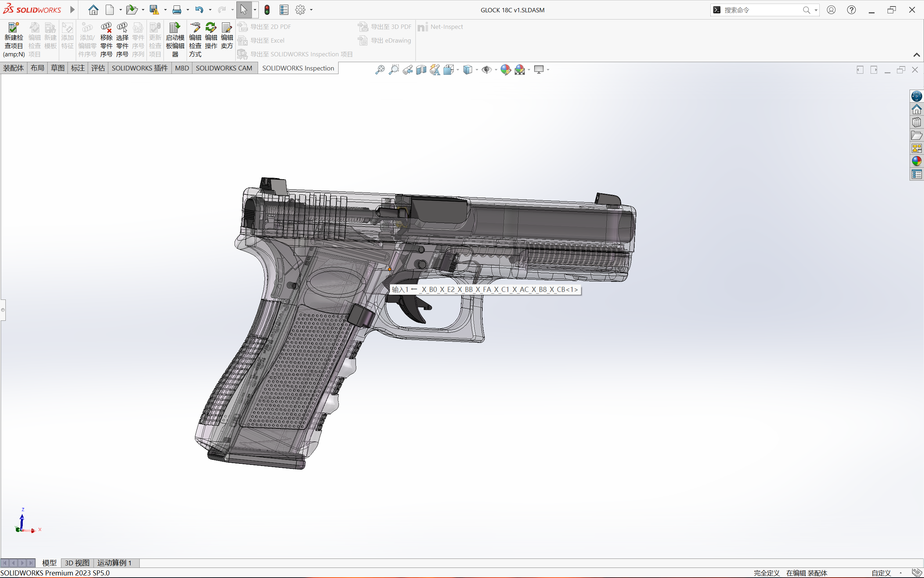The width and height of the screenshot is (924, 578).
Task: Open the View Orientation dropdown arrow
Action: [x=458, y=70]
